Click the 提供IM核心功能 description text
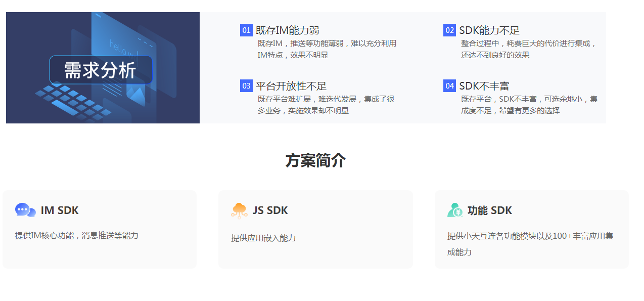The image size is (644, 301). 76,235
